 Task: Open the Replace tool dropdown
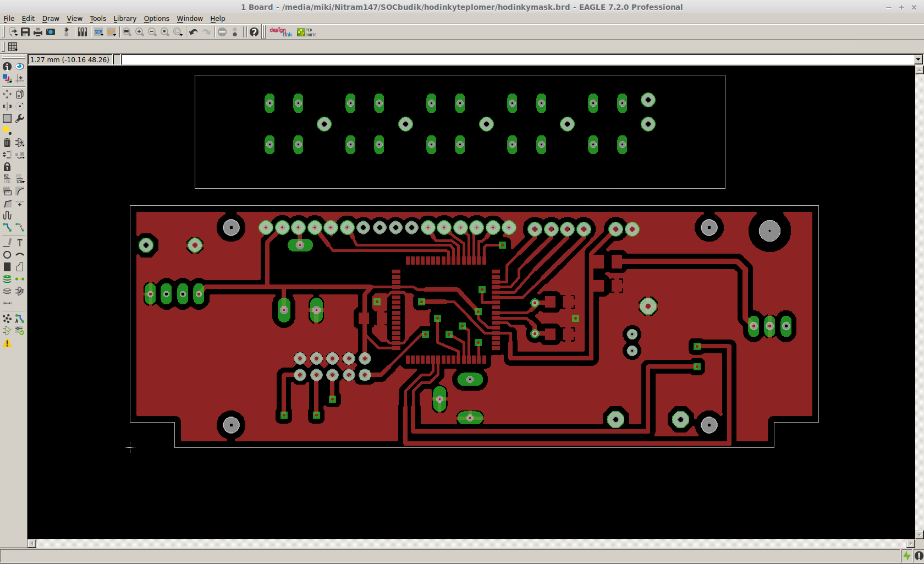[20, 155]
